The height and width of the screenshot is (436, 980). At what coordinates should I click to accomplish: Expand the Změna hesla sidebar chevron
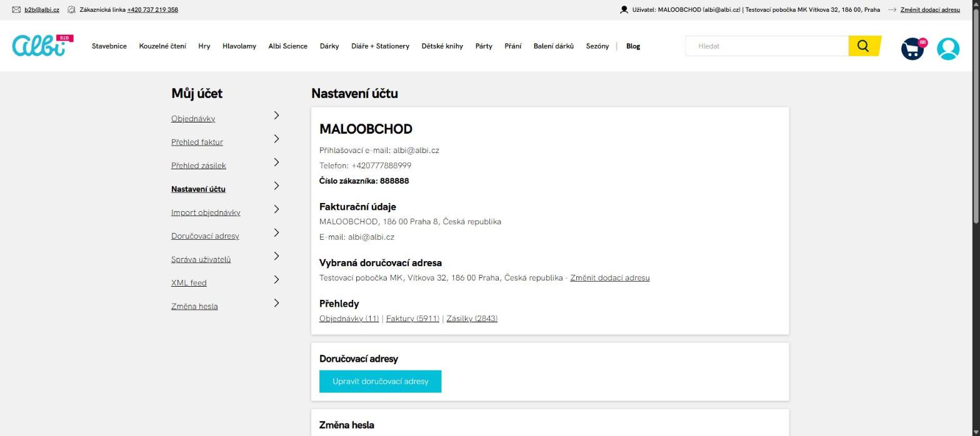[277, 303]
